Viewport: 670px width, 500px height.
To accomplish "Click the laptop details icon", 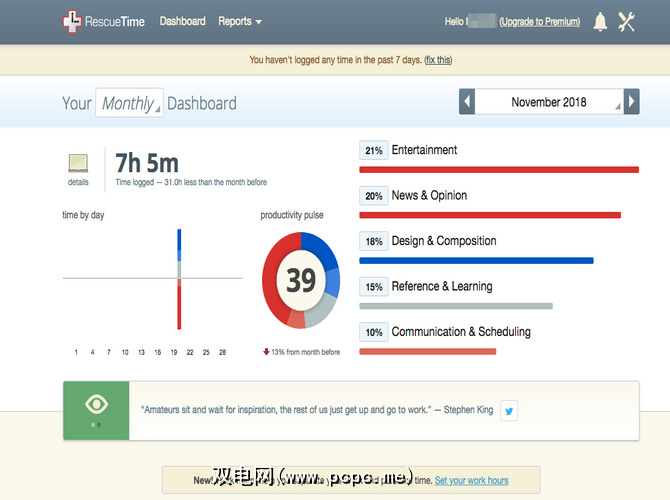I will tap(78, 163).
